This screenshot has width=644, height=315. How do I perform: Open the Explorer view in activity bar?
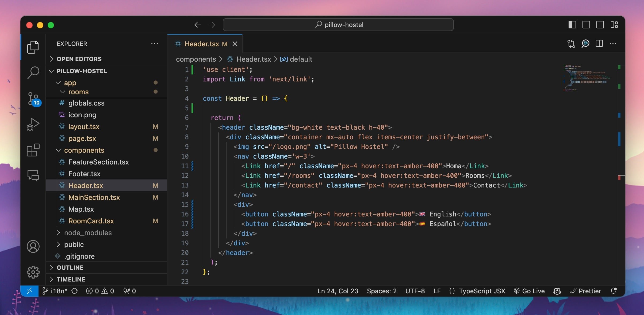33,47
